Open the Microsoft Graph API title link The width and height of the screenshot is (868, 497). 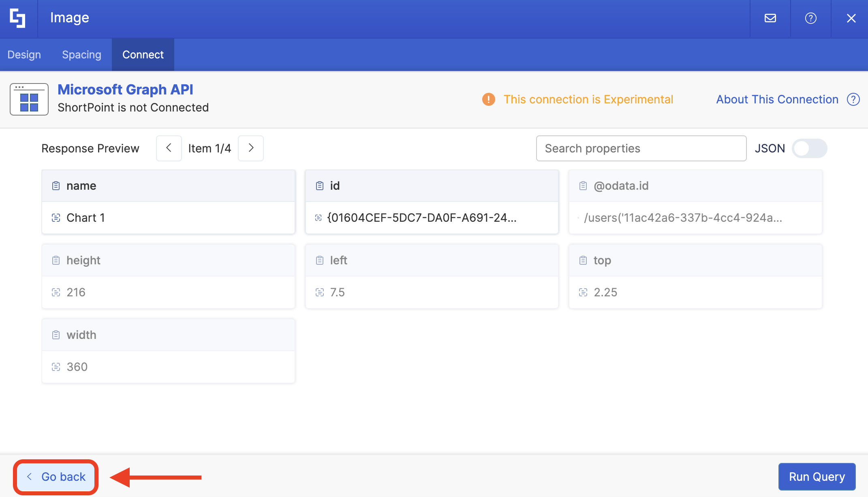(x=125, y=90)
